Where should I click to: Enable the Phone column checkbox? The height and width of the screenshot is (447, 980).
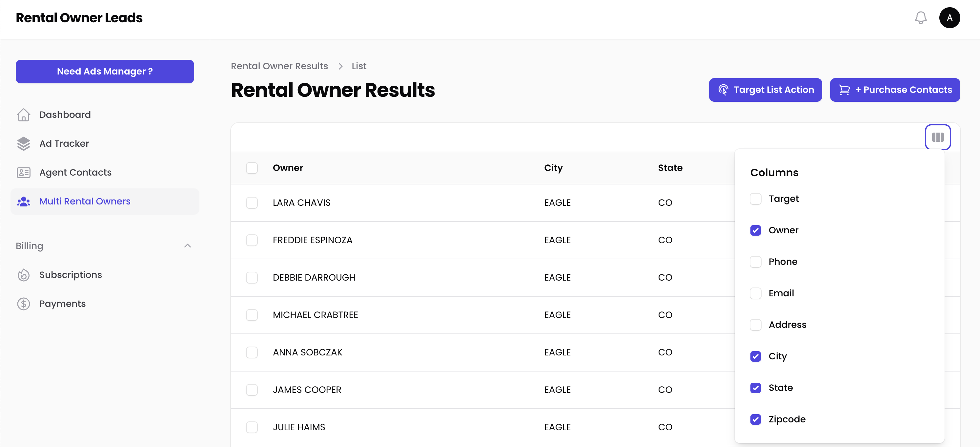(755, 262)
